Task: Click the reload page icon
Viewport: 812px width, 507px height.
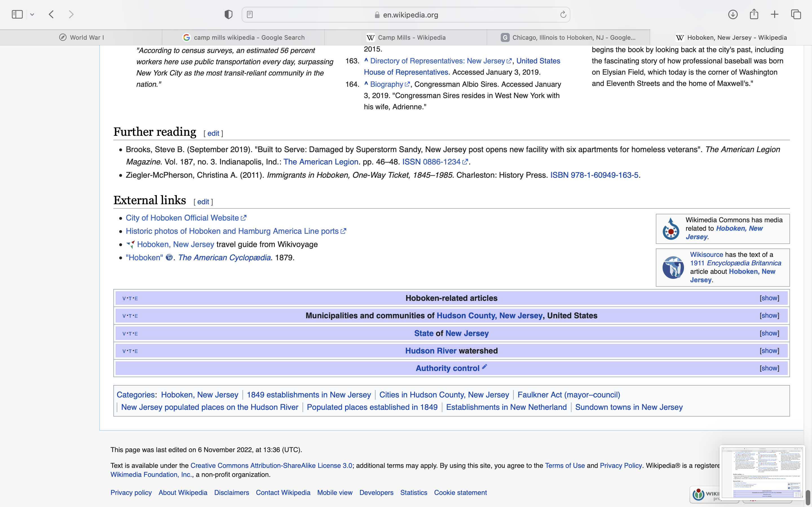Action: [x=563, y=14]
